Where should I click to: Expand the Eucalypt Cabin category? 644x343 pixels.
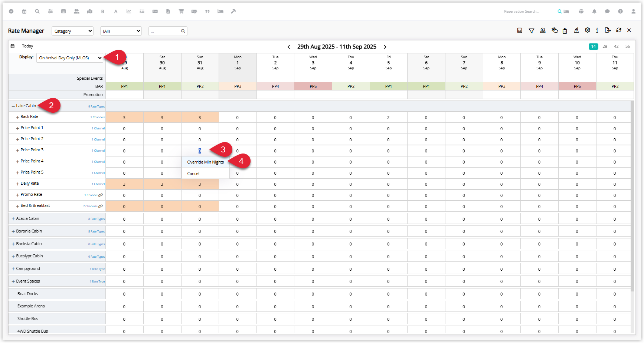(x=13, y=257)
